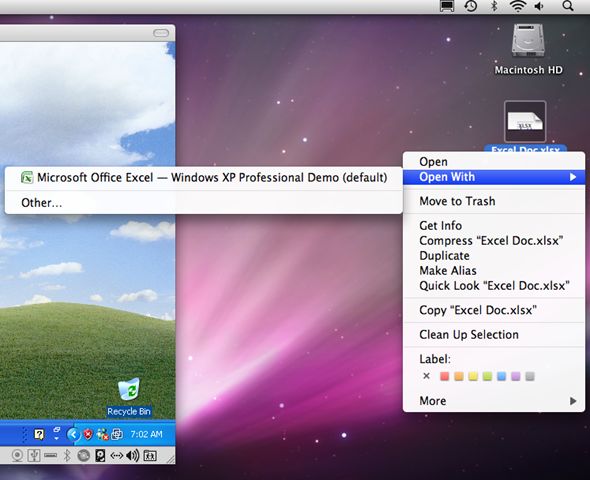
Task: Open the Macintosh HD drive icon
Action: (528, 41)
